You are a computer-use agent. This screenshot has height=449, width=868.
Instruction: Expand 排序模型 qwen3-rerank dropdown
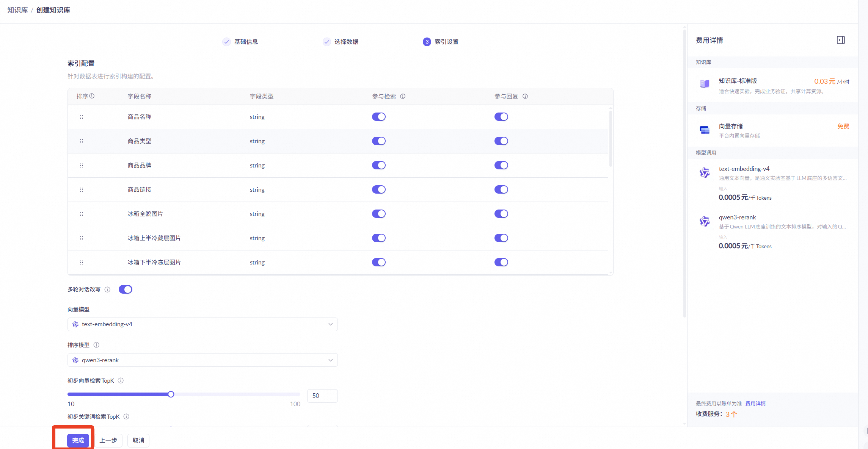(202, 360)
